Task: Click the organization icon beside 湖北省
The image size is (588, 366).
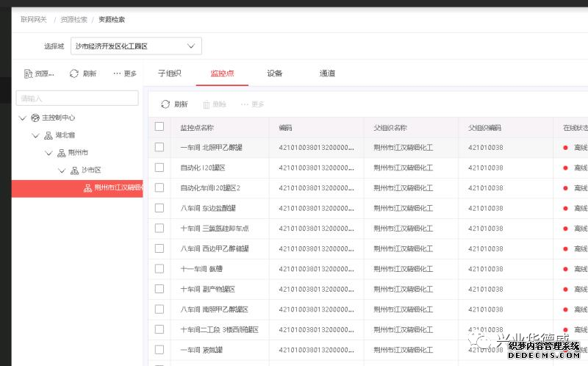Action: point(49,135)
